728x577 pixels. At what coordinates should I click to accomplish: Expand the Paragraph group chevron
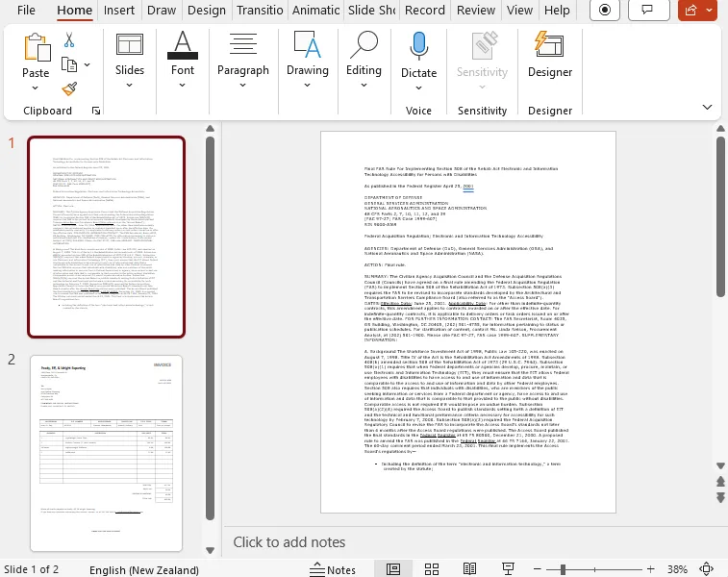(x=242, y=85)
